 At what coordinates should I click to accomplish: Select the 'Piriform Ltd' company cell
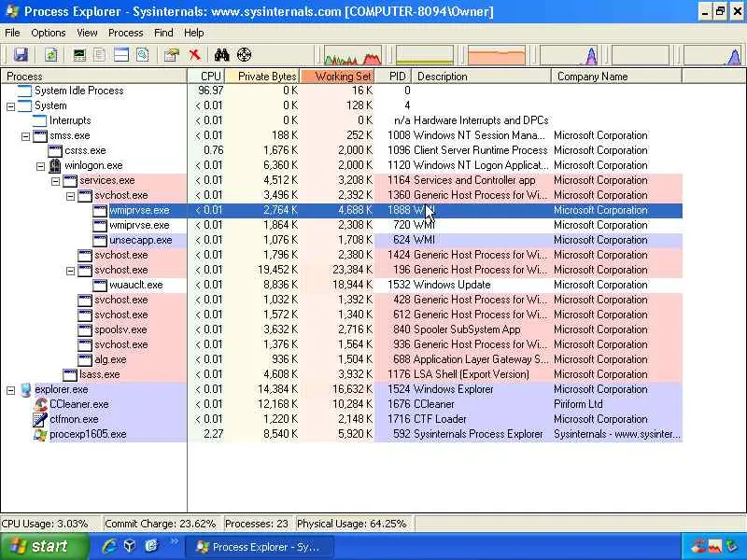578,404
